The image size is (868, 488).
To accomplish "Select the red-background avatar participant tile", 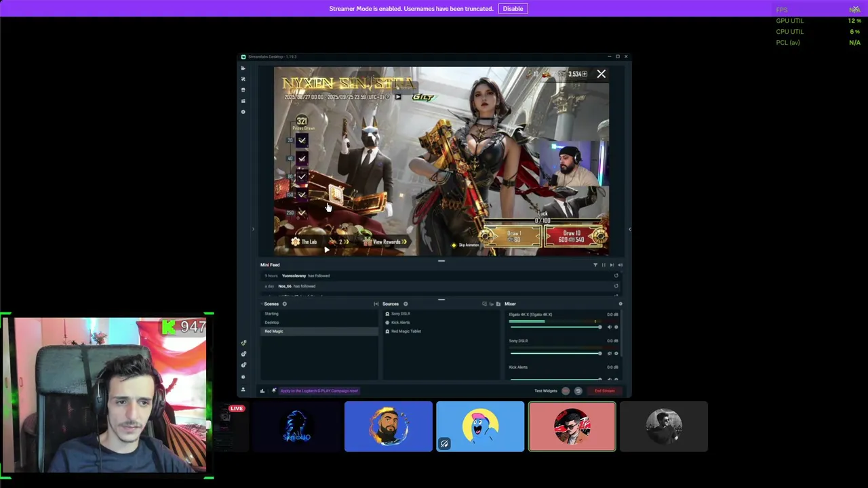I will tap(572, 426).
